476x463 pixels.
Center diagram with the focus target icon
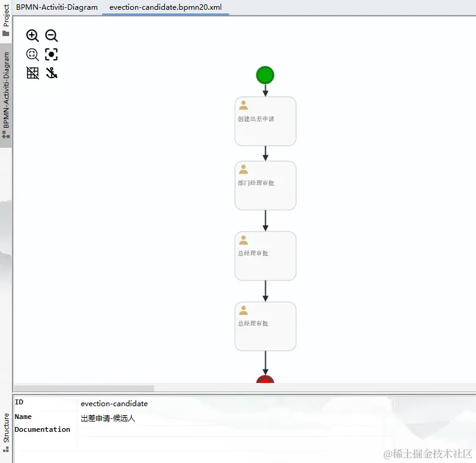(51, 54)
